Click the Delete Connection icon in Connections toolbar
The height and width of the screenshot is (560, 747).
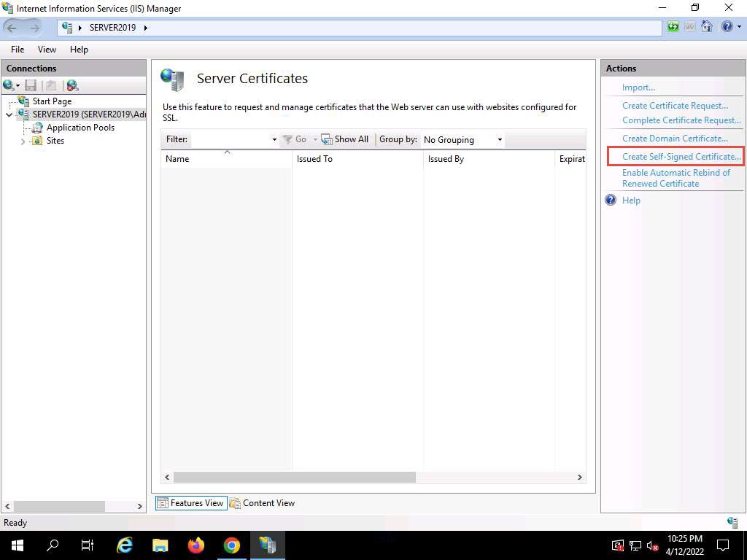click(x=71, y=85)
